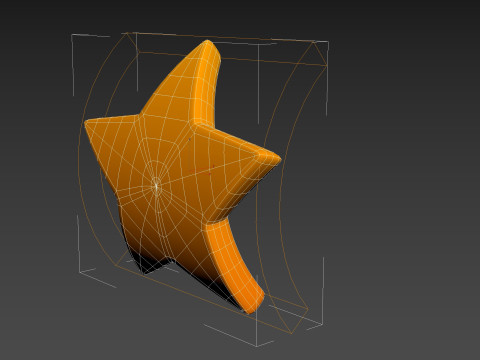480x360 pixels.
Task: Pick the red pivot marker at the star's center
Action: click(x=203, y=170)
